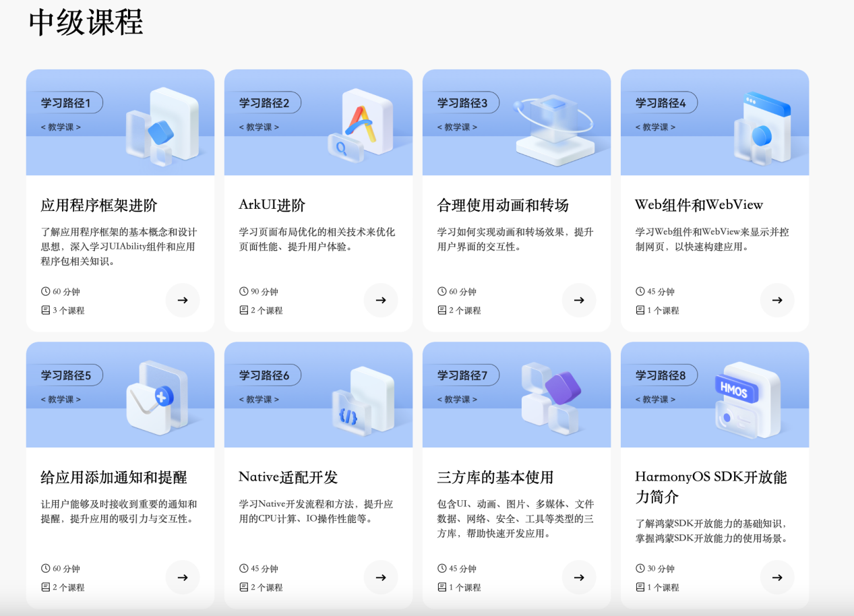Open ArkUI进阶 using the arrow button

pyautogui.click(x=381, y=301)
